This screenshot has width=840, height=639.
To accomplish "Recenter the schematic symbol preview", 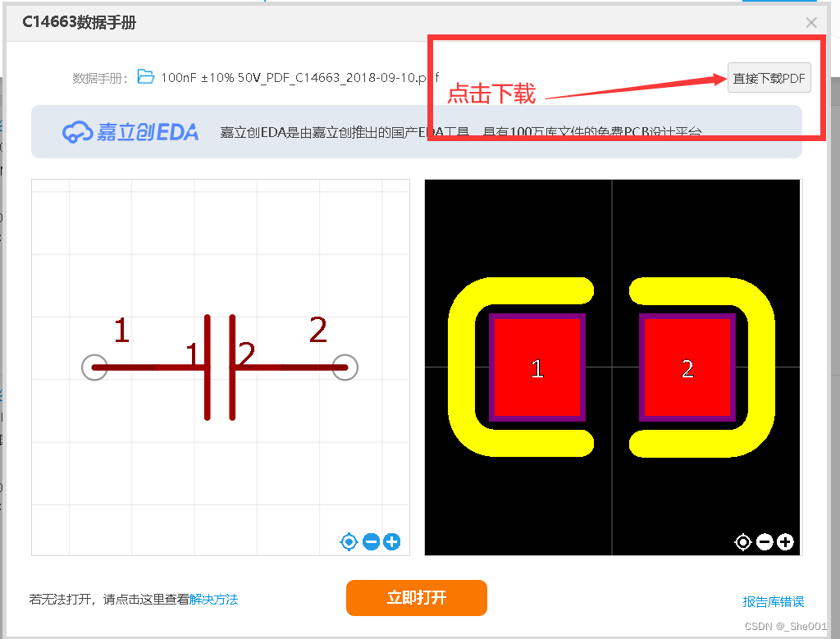I will [349, 542].
